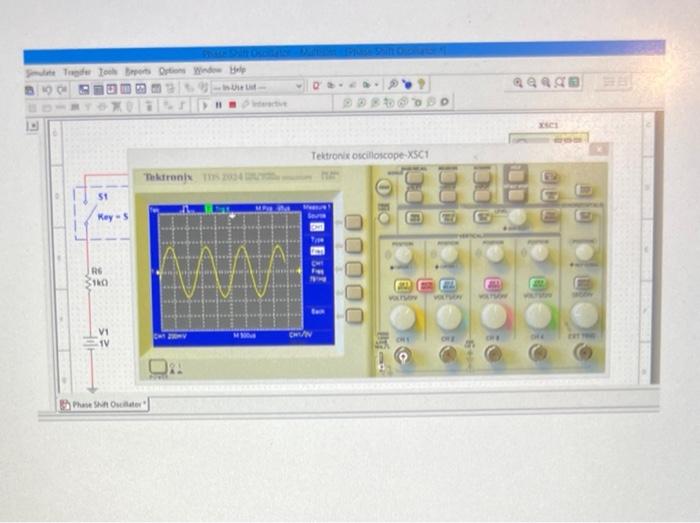700x523 pixels.
Task: Click the CH4 BNC input connector
Action: click(538, 353)
